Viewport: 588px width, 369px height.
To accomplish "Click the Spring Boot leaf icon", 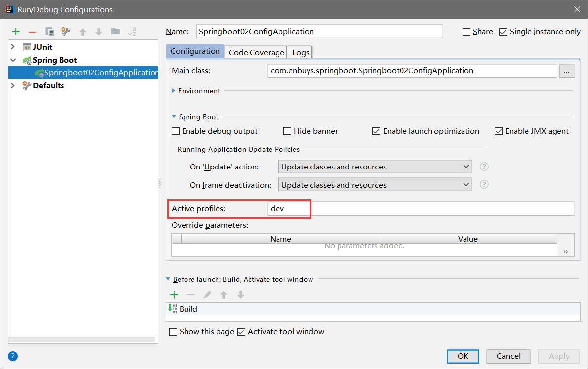I will point(27,60).
